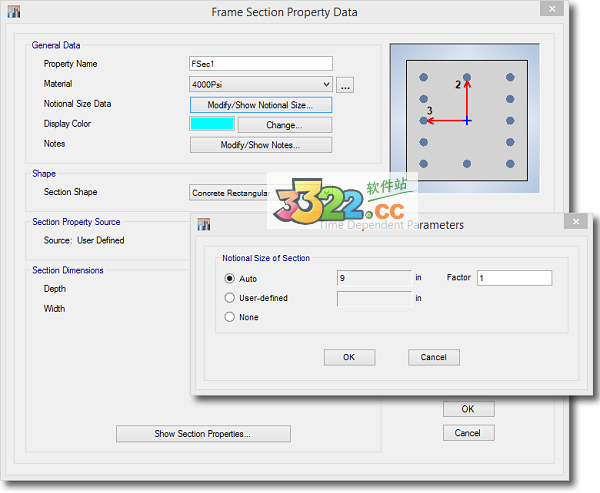Select the None notional size option
Screen dimensions: 600x493
pos(230,317)
